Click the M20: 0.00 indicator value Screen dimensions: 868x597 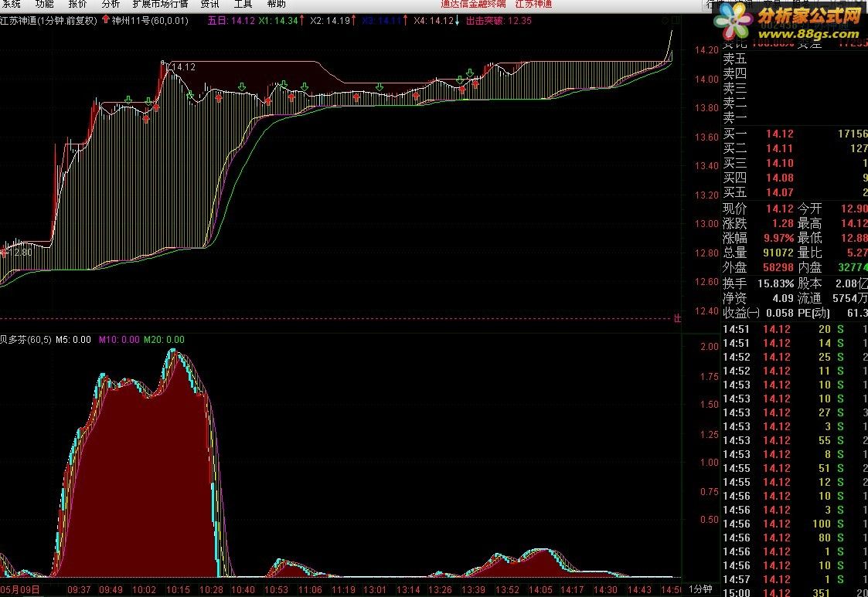(x=164, y=340)
